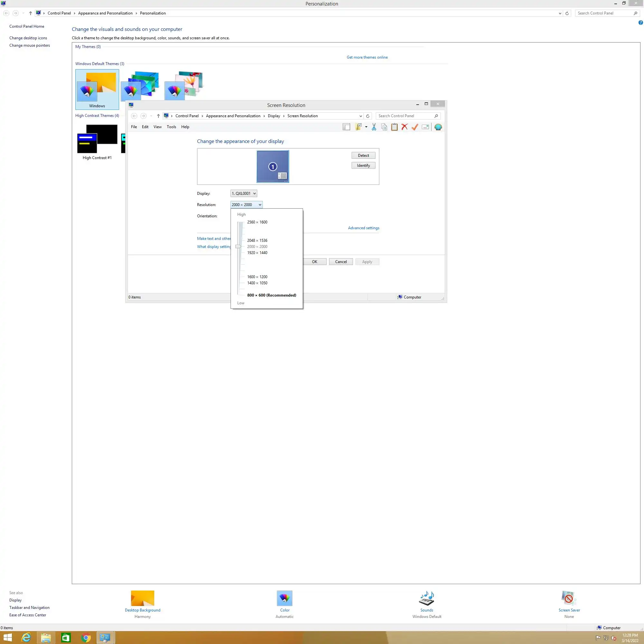Open the Tools menu
Viewport: 644px width, 644px height.
coord(171,127)
